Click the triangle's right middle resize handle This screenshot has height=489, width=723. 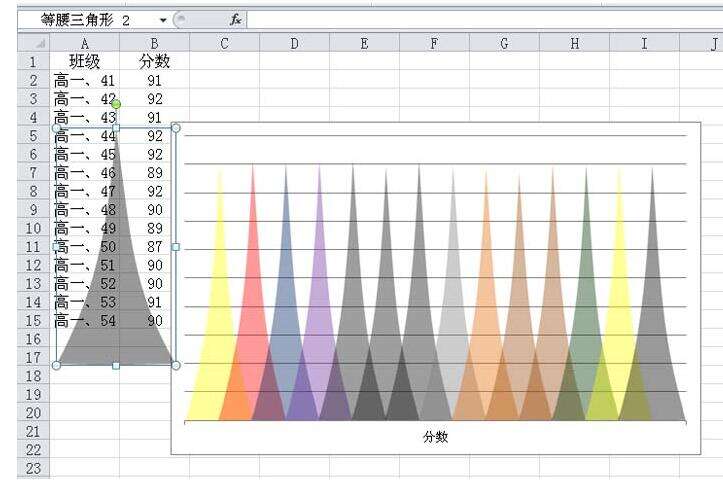(x=176, y=247)
